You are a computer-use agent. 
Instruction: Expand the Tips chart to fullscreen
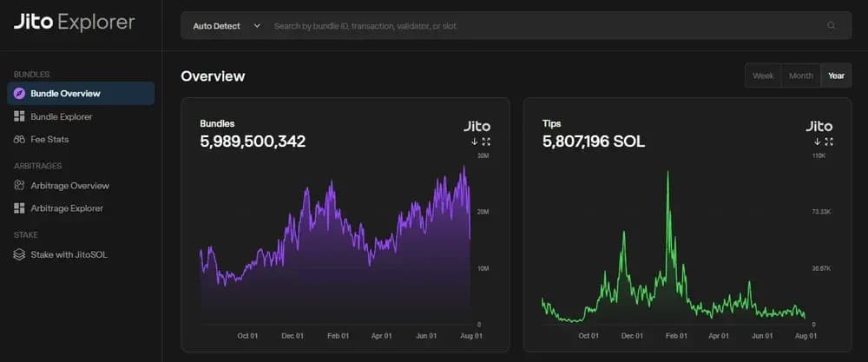click(x=829, y=142)
